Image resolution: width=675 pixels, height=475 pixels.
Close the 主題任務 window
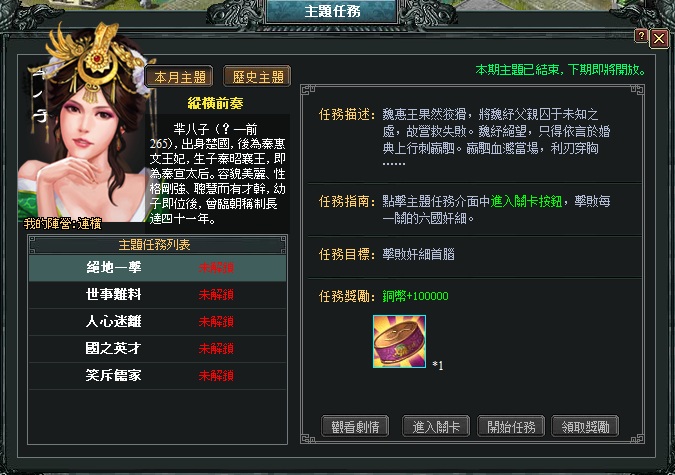(659, 39)
